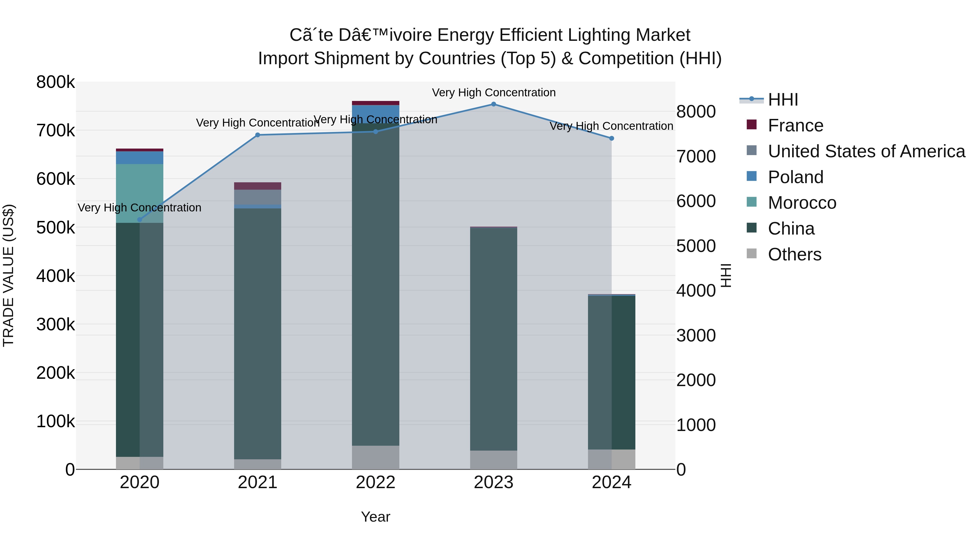Click the 2023 Others bar segment
This screenshot has height=551, width=980.
[x=494, y=460]
